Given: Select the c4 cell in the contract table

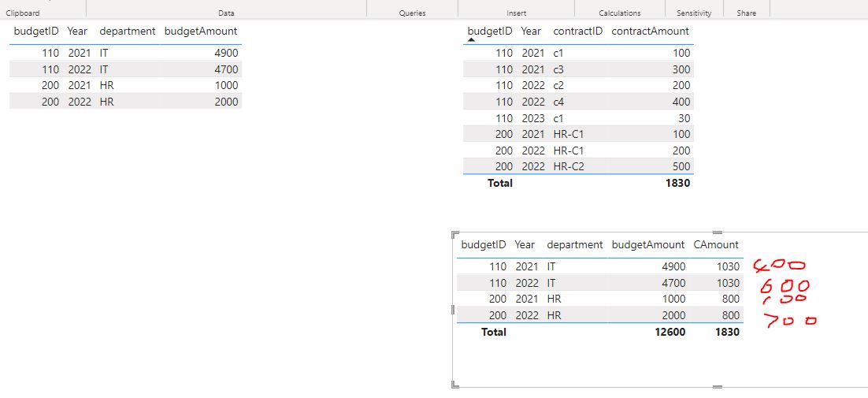Looking at the screenshot, I should (x=558, y=102).
